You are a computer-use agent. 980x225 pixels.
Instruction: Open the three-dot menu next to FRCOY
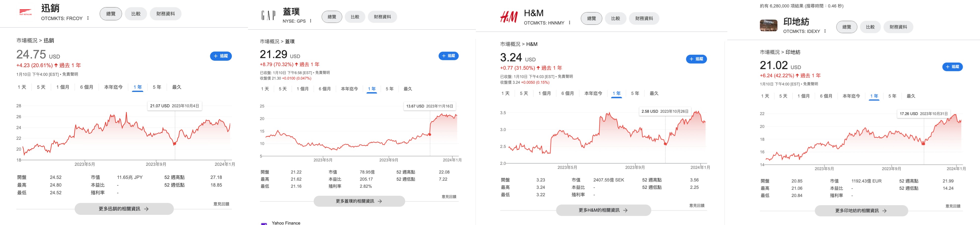click(x=88, y=18)
